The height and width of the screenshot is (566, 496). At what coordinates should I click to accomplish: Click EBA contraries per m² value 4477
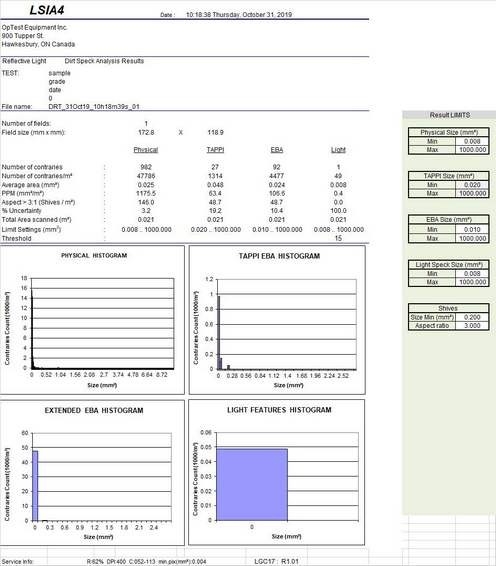click(277, 176)
